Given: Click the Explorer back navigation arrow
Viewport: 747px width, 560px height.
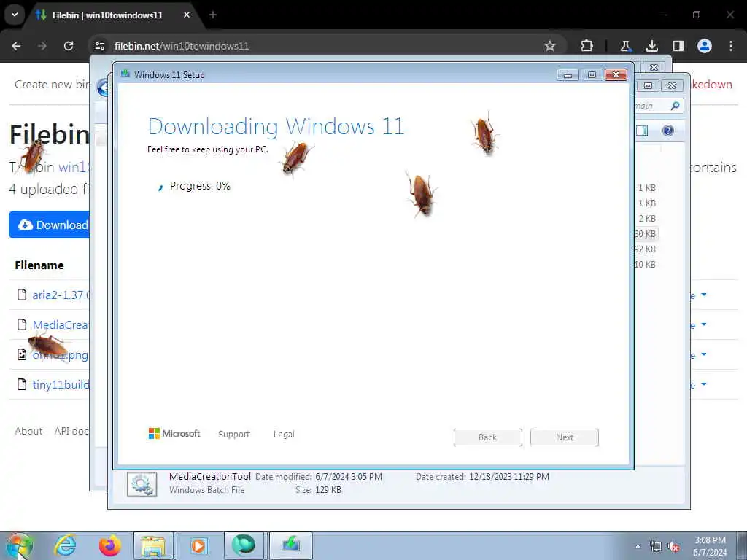Looking at the screenshot, I should coord(103,87).
